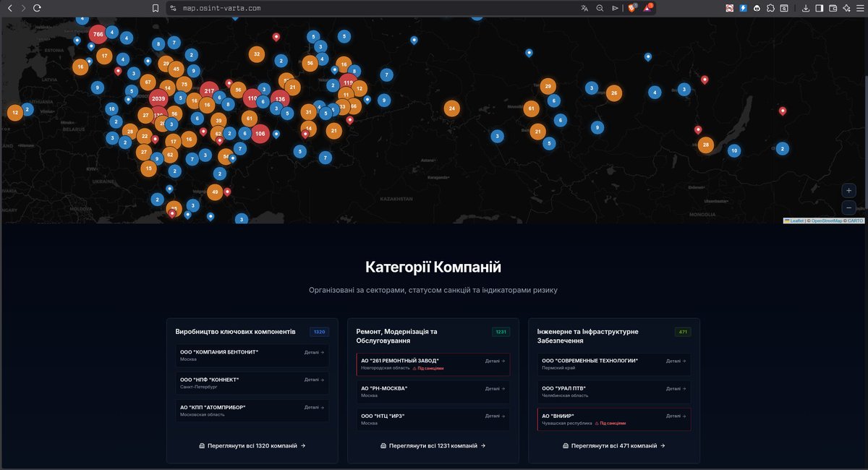Viewport: 868px width, 470px height.
Task: Open the zoom-out magnifier in address bar
Action: point(600,8)
